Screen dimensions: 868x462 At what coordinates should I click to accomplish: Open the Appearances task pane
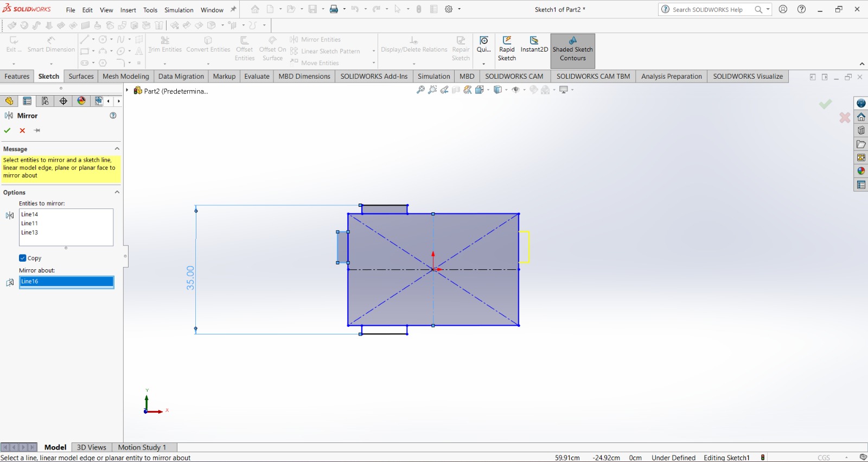pos(861,171)
